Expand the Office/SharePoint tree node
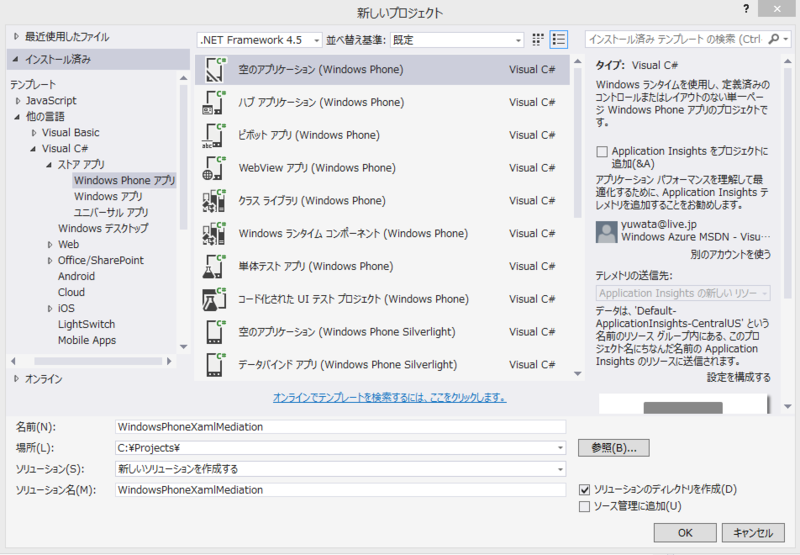The width and height of the screenshot is (800, 555). coord(50,261)
